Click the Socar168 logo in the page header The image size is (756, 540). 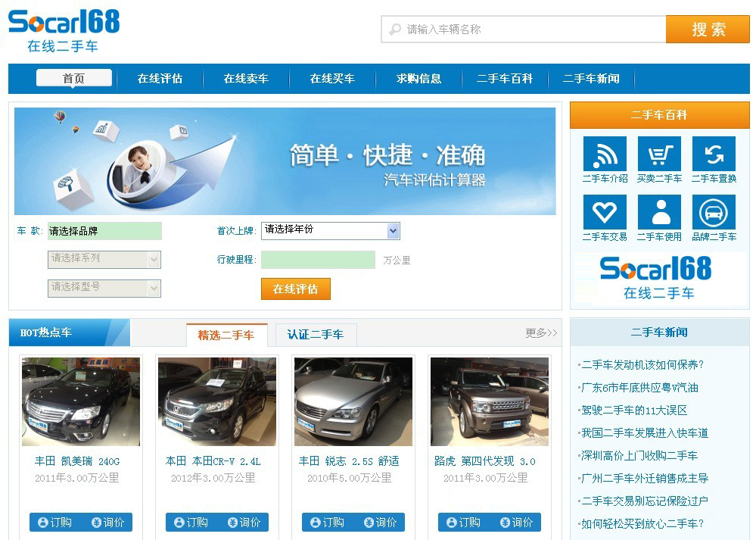(64, 30)
